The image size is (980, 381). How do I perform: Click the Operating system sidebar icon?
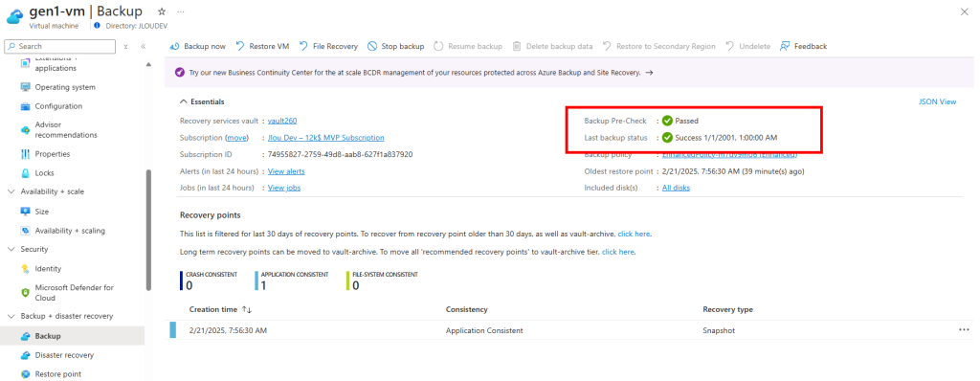point(26,87)
